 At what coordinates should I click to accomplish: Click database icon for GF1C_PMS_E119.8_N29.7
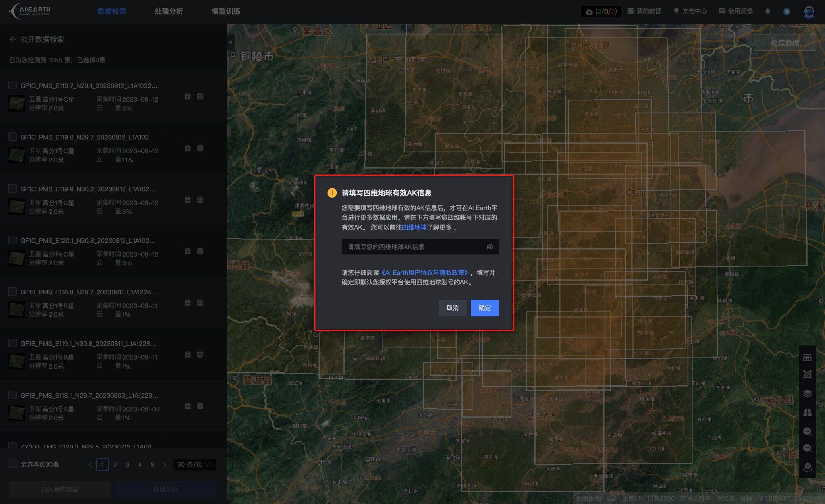pyautogui.click(x=200, y=148)
